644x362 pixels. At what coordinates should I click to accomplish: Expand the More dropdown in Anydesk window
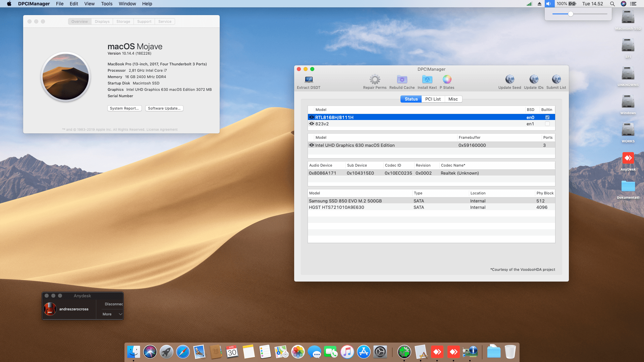pyautogui.click(x=112, y=314)
